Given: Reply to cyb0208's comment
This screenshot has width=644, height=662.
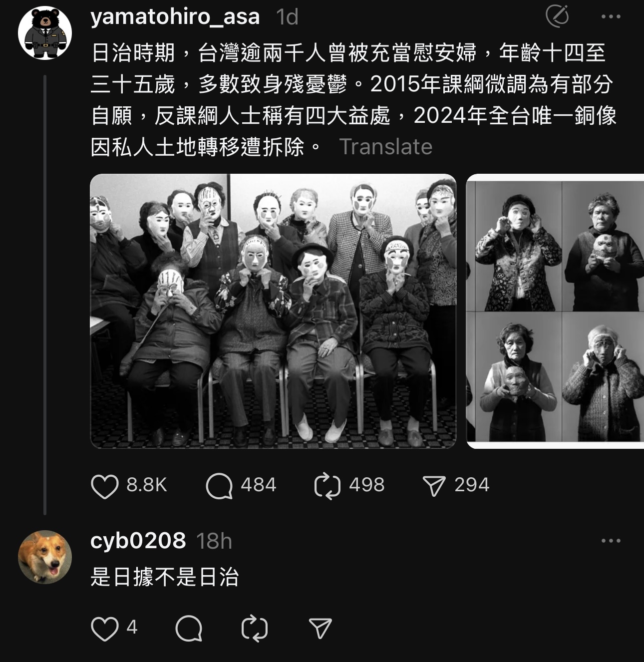Looking at the screenshot, I should pos(189,629).
